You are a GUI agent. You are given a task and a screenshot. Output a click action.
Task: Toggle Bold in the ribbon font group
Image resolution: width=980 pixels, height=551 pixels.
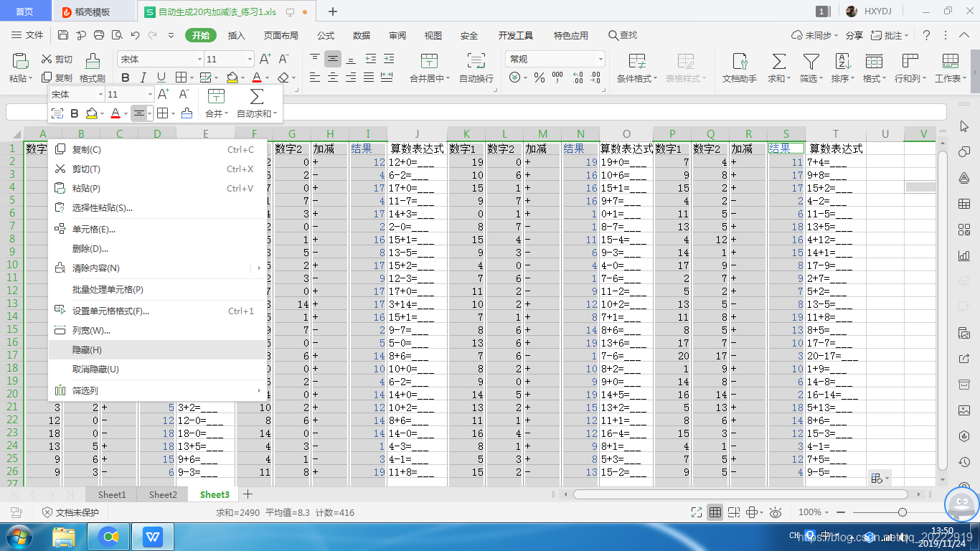tap(126, 77)
